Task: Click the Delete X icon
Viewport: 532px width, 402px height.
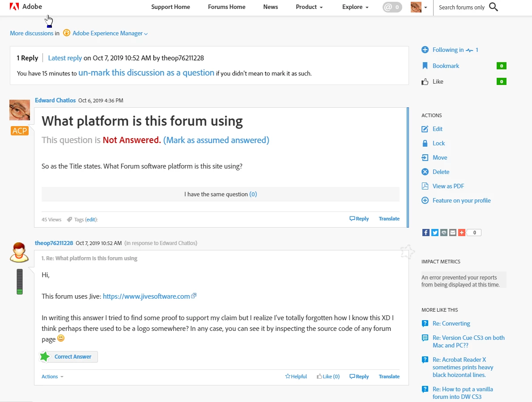Action: 425,172
